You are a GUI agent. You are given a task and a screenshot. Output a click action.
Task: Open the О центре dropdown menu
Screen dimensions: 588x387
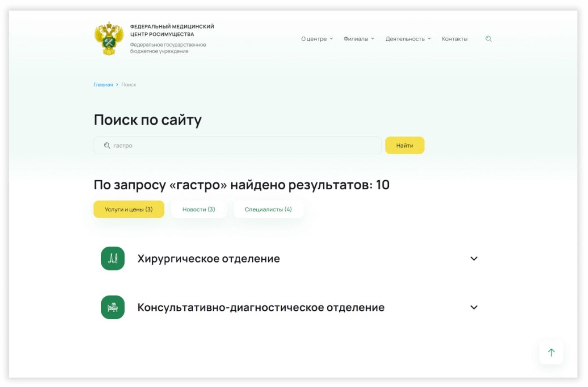tap(317, 39)
